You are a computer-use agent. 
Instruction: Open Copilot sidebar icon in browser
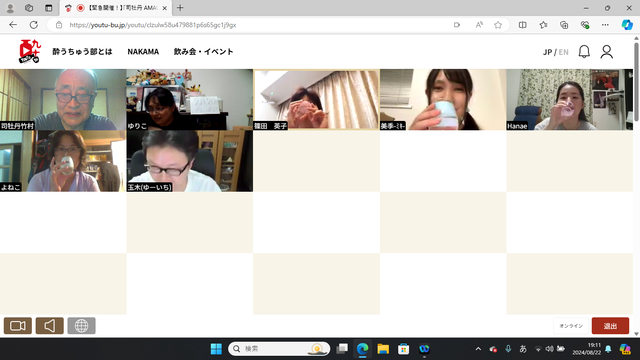[x=627, y=25]
